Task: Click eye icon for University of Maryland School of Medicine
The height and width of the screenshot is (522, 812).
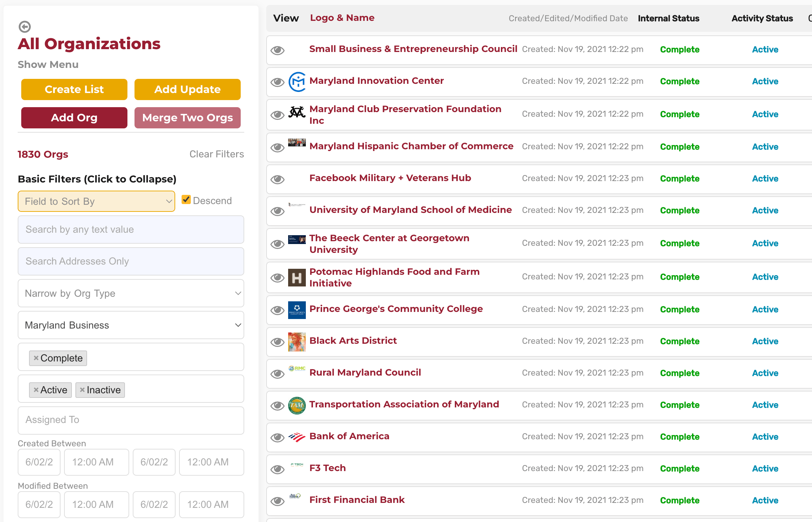Action: [x=278, y=211]
